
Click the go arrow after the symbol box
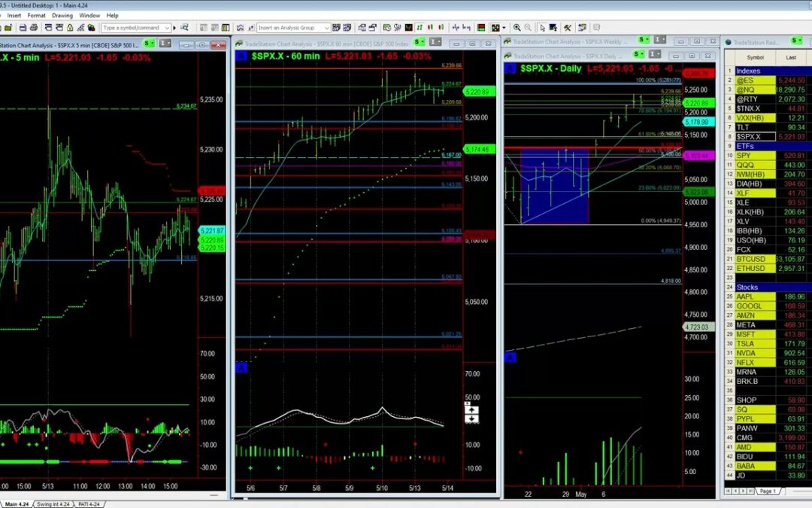[x=174, y=28]
